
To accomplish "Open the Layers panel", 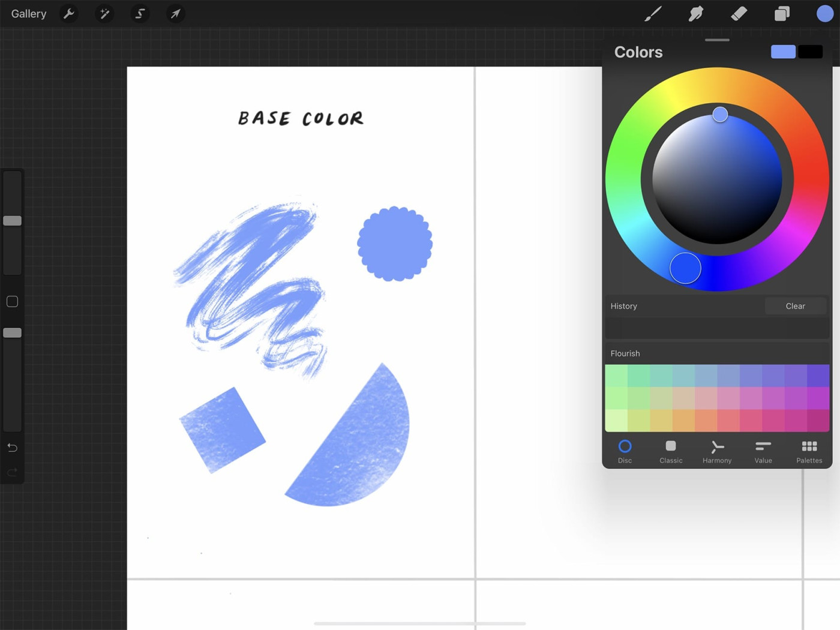I will (x=782, y=14).
